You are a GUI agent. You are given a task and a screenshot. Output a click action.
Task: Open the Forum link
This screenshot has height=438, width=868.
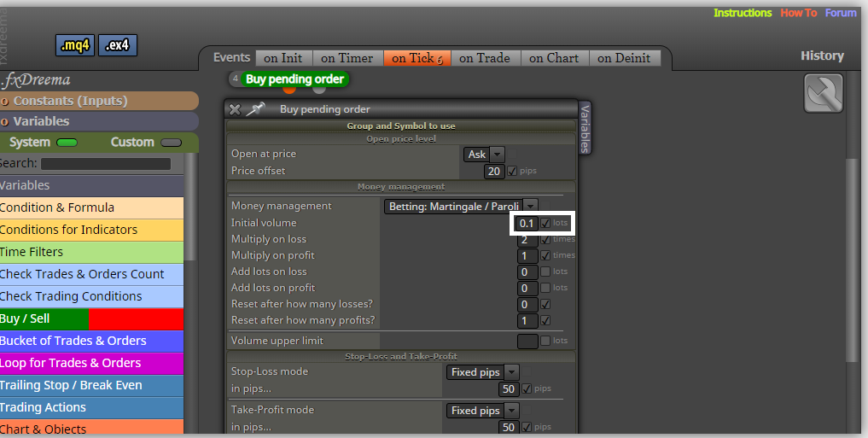[841, 13]
